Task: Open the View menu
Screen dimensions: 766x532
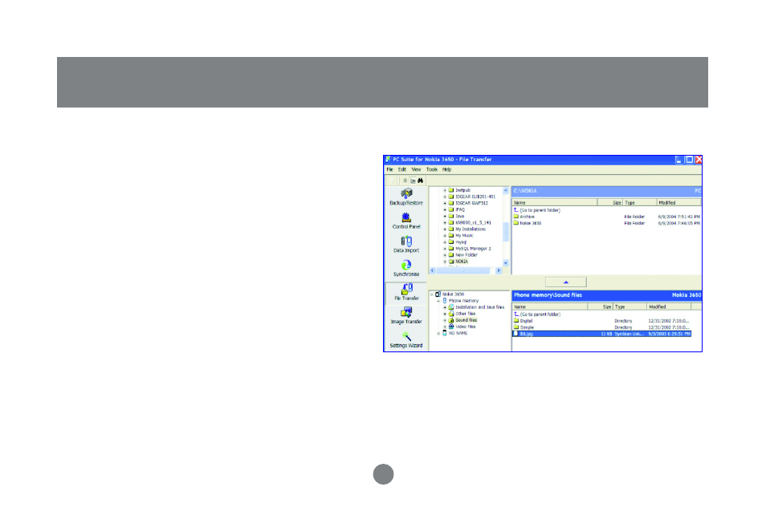Action: (416, 170)
